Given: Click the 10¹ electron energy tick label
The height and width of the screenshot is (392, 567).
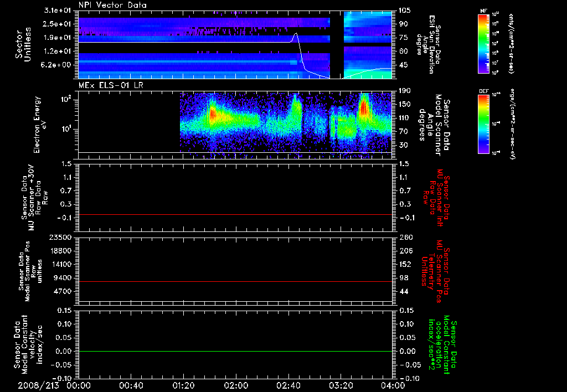Looking at the screenshot, I should (x=65, y=129).
